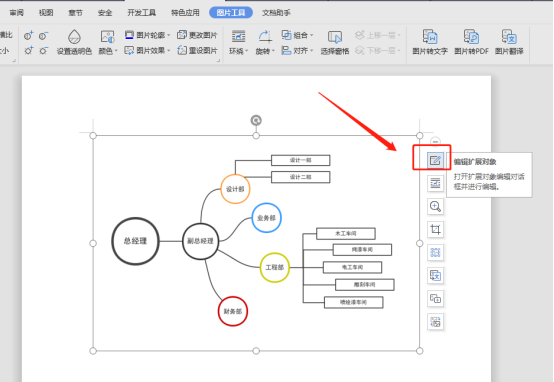Open layout options icon beside picture
This screenshot has height=382, width=554.
(435, 183)
